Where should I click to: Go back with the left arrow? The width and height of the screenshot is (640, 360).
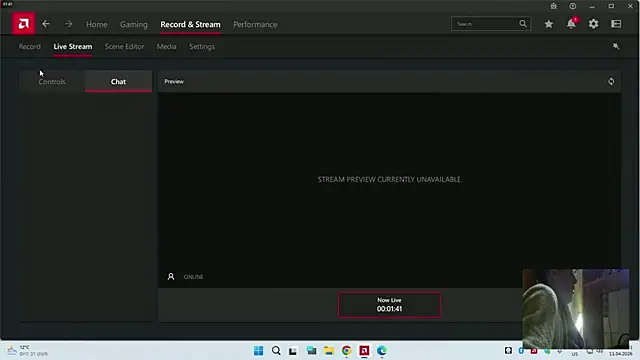coord(46,24)
